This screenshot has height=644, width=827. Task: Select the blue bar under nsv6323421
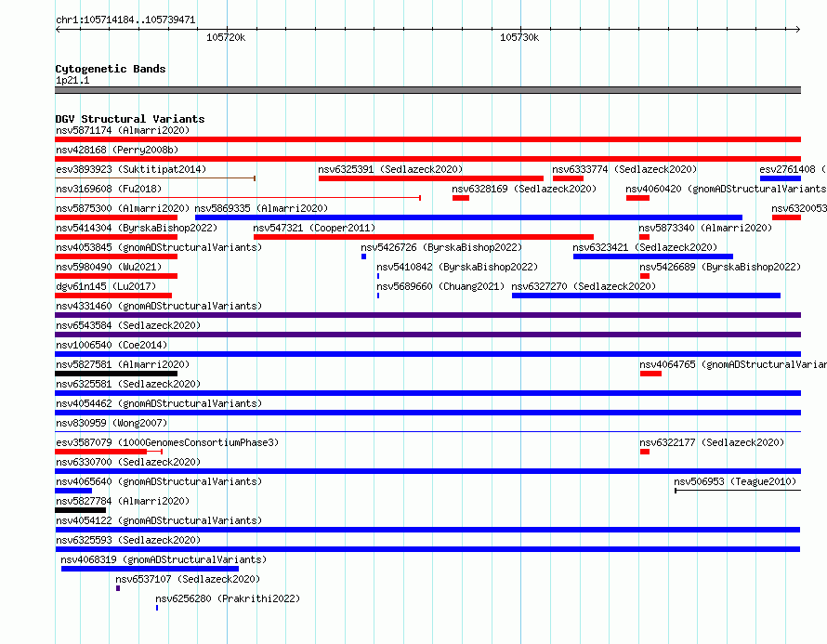pyautogui.click(x=653, y=256)
